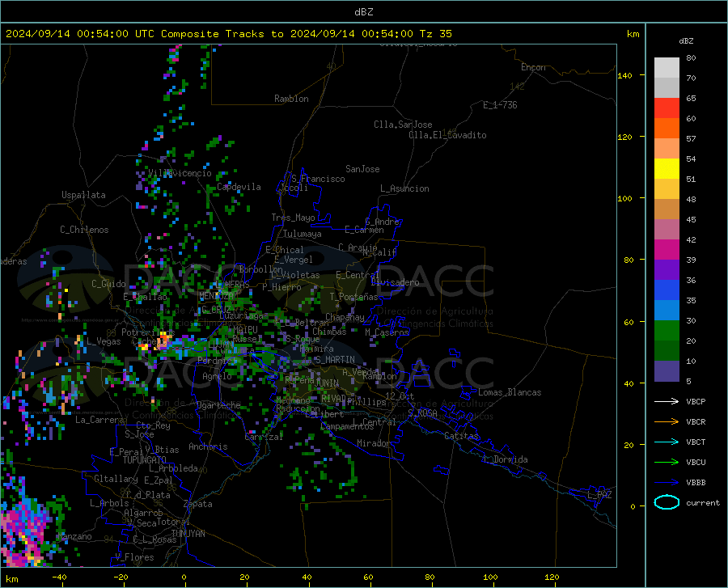Select the green 30 dBZ color swatch
Image resolution: width=728 pixels, height=588 pixels.
coord(667,331)
